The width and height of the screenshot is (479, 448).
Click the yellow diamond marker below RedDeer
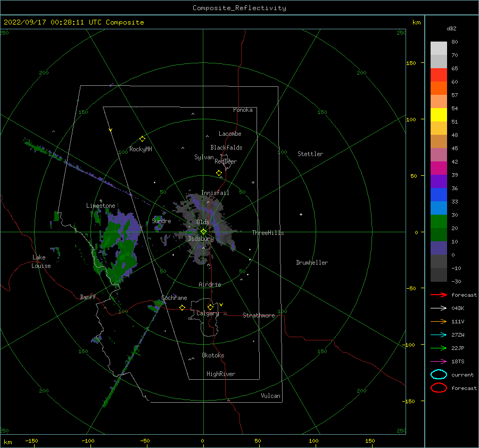pyautogui.click(x=219, y=173)
